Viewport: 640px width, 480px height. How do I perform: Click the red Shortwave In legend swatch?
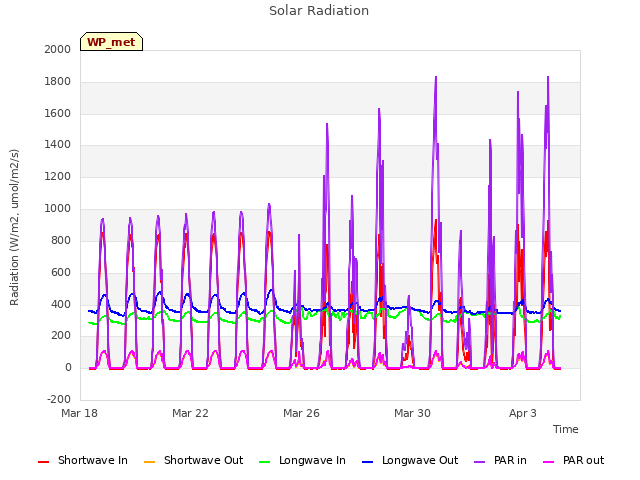pos(44,462)
